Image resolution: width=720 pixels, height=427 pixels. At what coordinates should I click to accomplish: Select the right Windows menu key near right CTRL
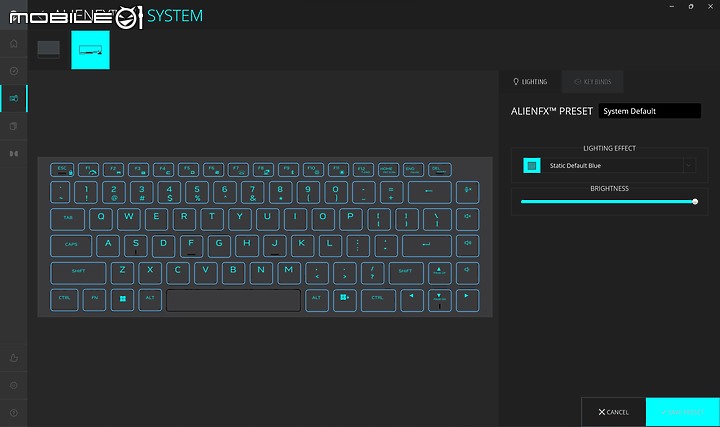point(344,300)
